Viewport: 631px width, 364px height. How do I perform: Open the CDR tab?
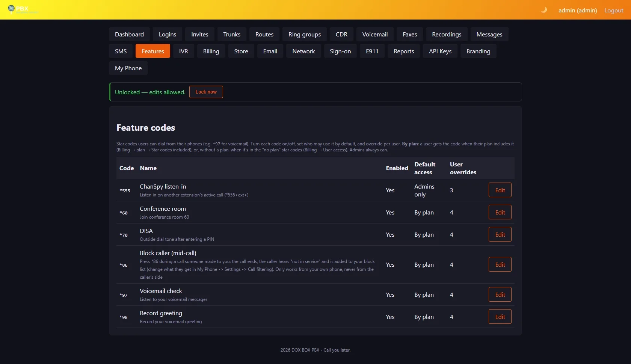[x=341, y=34]
